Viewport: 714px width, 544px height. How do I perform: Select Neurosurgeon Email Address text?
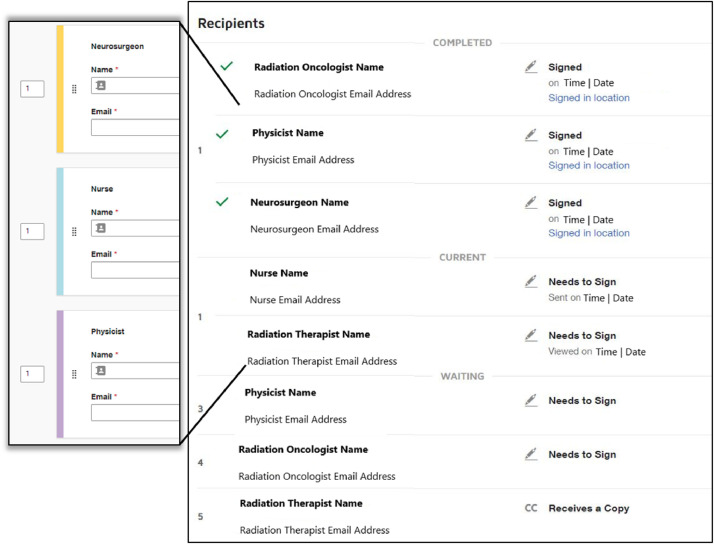[x=315, y=229]
